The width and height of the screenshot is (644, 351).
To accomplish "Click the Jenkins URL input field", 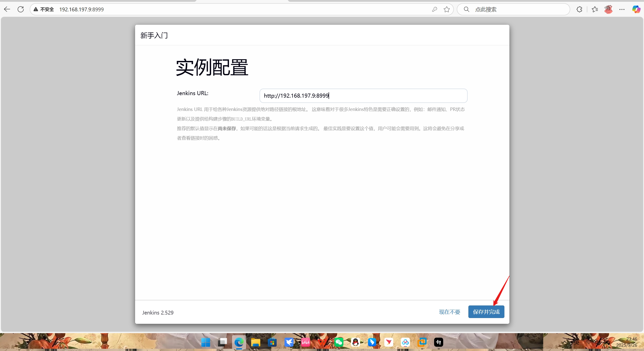I will [363, 96].
